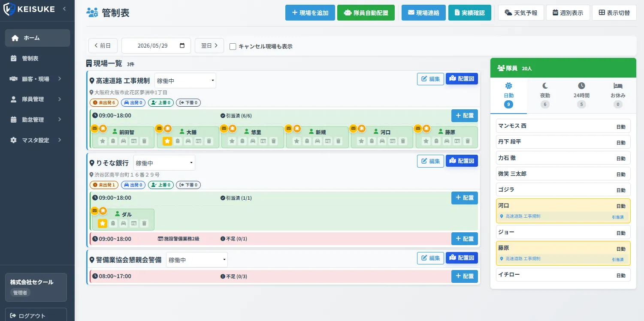644x321 pixels.
Task: Click the mail badge on ダル card
Action: click(94, 211)
